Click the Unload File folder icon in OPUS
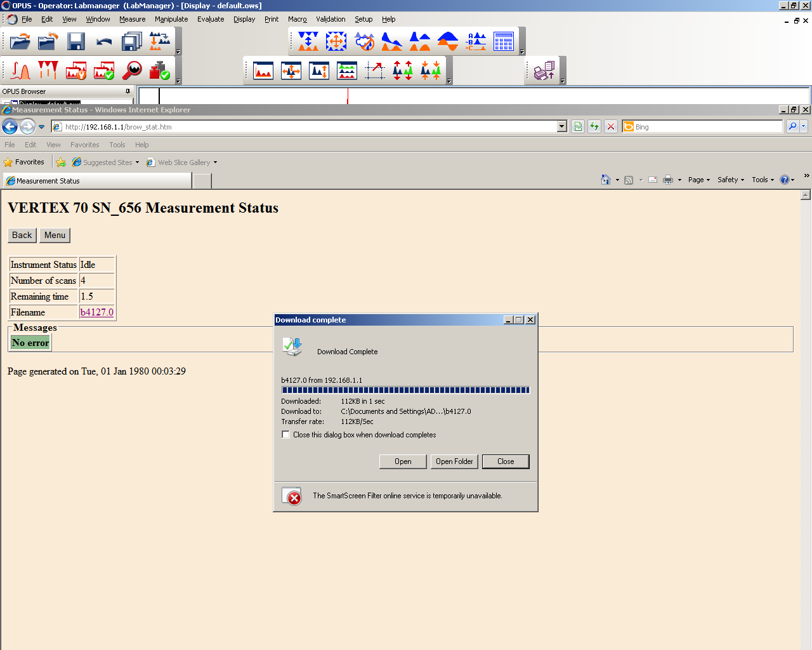This screenshot has width=812, height=650. pos(48,42)
